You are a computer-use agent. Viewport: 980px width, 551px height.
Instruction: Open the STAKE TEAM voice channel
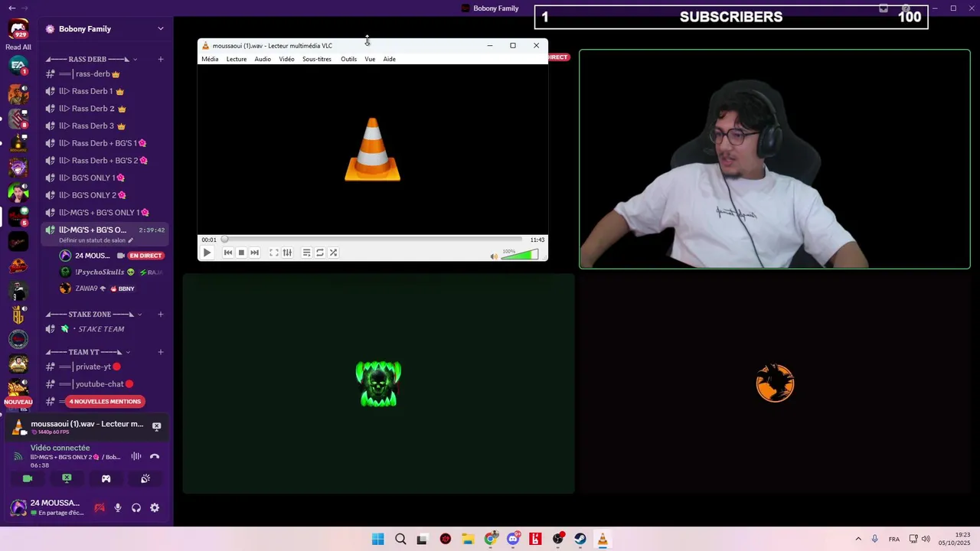[x=104, y=329]
